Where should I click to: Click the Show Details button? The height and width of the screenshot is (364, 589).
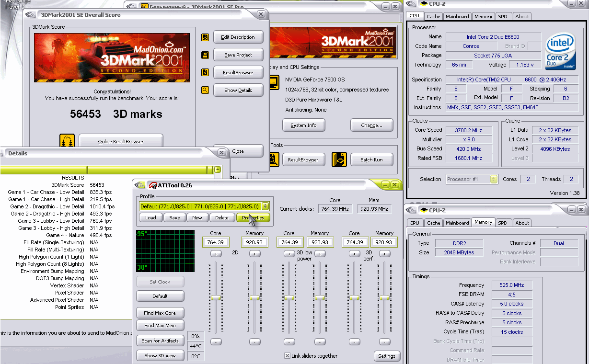point(238,90)
